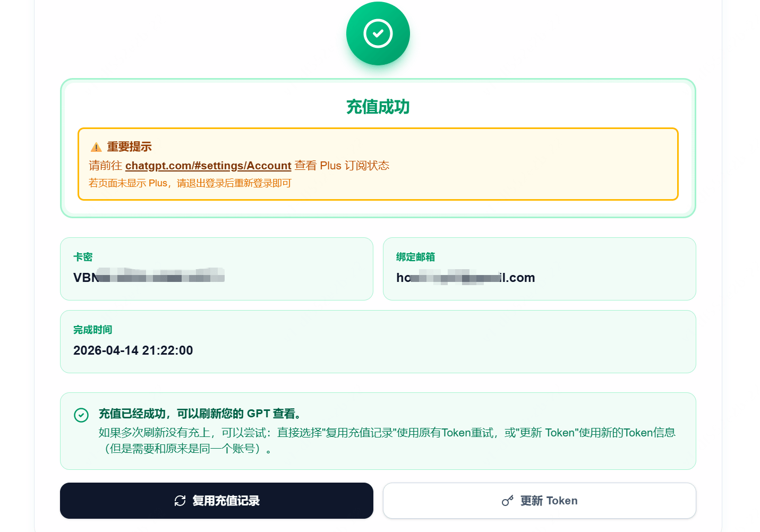Click the bold 充值已经成功 message line
This screenshot has height=532, width=760.
coord(201,414)
